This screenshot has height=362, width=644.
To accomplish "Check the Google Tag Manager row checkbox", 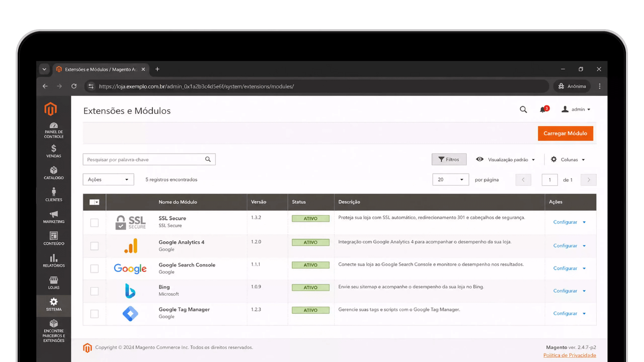I will 94,314.
